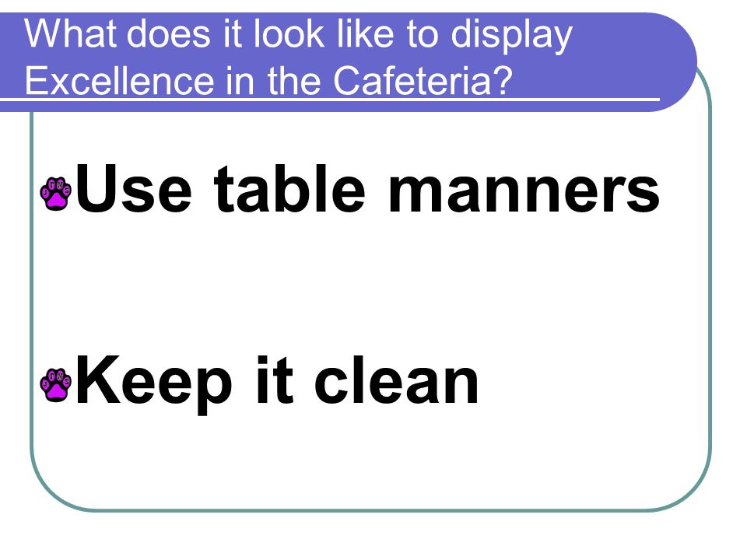
Task: Click the word does in the title
Action: pos(169,33)
